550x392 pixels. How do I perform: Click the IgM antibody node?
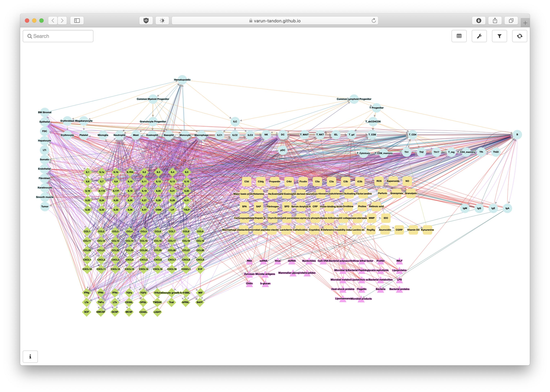coord(465,208)
